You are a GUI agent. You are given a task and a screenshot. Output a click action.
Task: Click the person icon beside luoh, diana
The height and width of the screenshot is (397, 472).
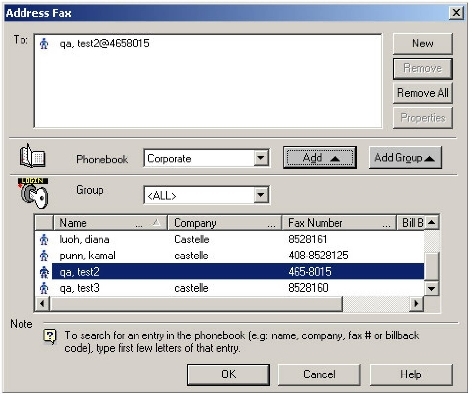[44, 239]
